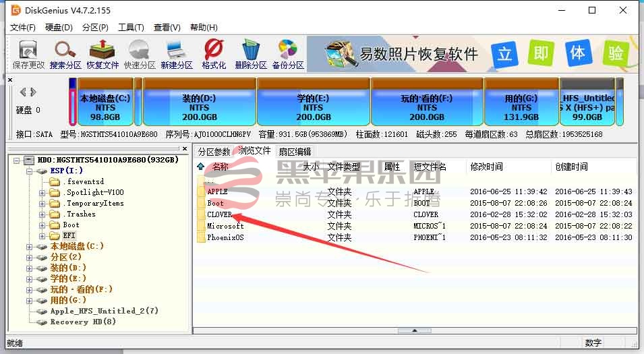Select the Format (格式化) tool icon

(x=214, y=55)
